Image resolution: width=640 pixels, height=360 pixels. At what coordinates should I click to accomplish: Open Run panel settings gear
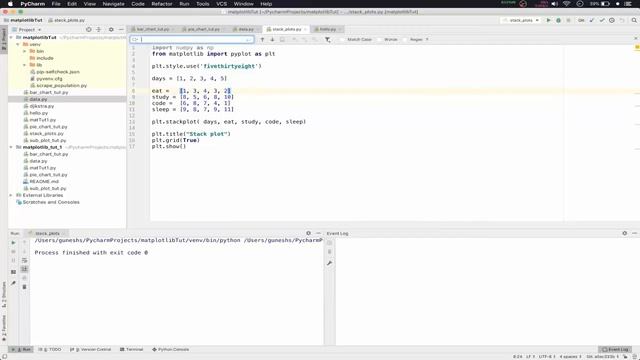pos(309,233)
